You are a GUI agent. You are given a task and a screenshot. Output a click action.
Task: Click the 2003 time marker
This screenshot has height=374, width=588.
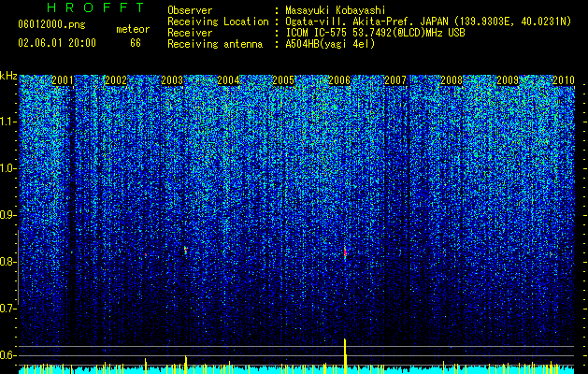[172, 80]
